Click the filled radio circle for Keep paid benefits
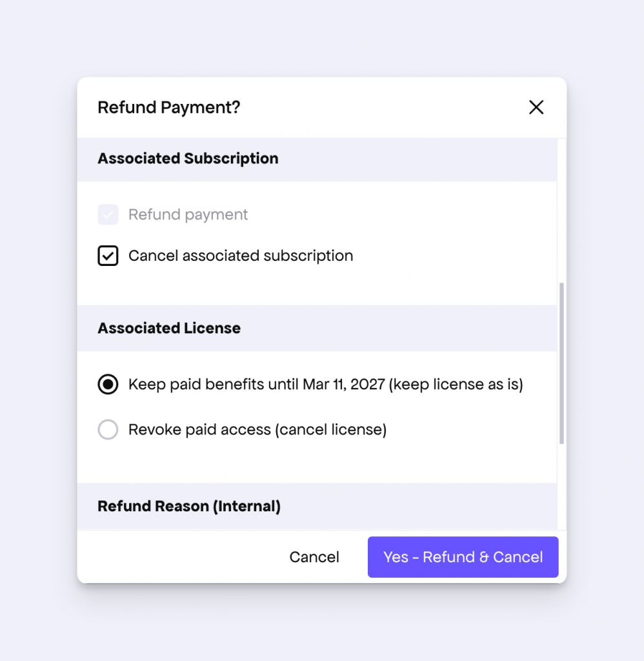This screenshot has height=661, width=644. click(x=108, y=384)
